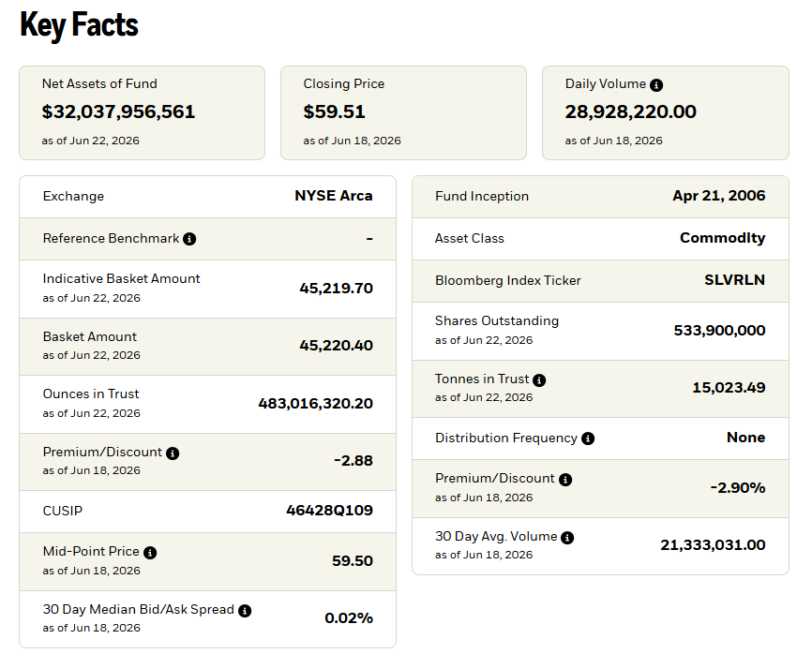Click info icon next to -2.90% Premium/Discount label
Image resolution: width=812 pixels, height=654 pixels.
pyautogui.click(x=565, y=480)
